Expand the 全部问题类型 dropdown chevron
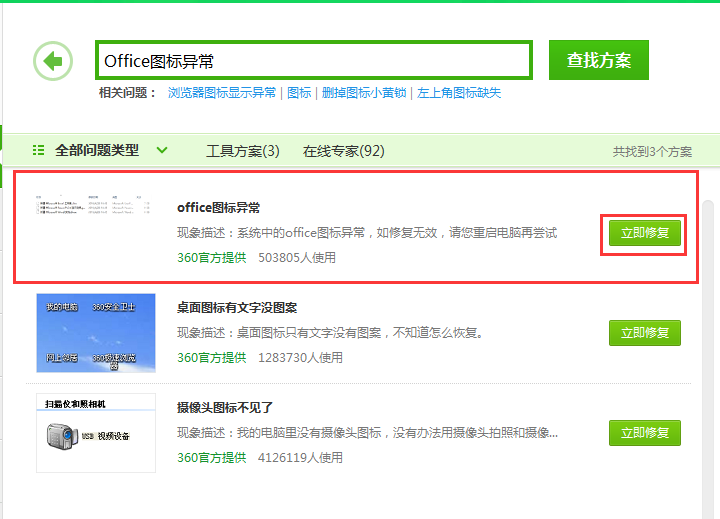The height and width of the screenshot is (519, 720). [x=162, y=150]
